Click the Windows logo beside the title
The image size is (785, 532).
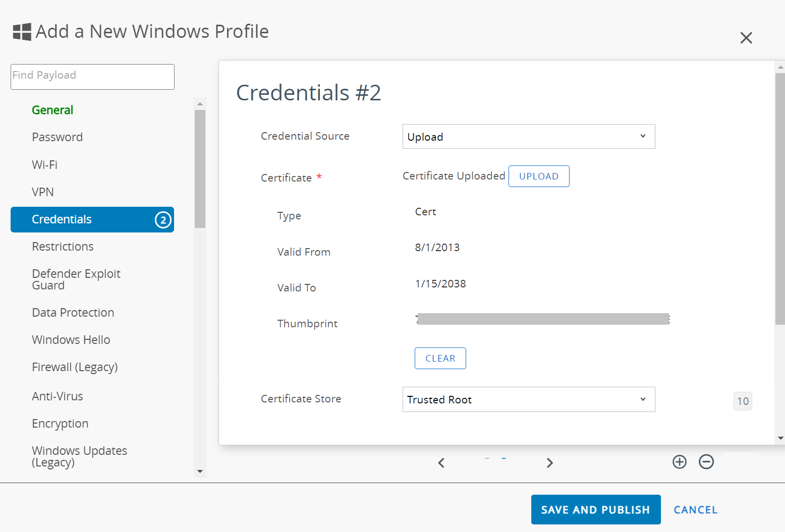[x=22, y=32]
